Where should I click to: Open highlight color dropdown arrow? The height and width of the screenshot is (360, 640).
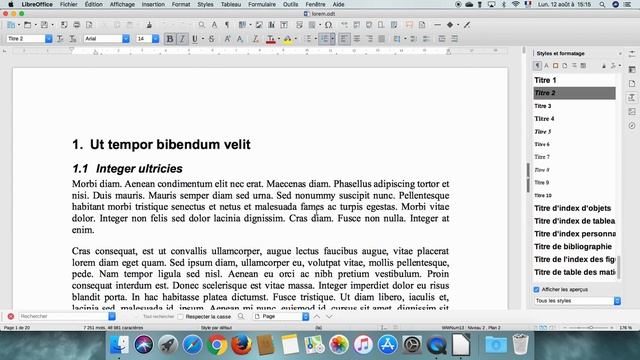pyautogui.click(x=296, y=39)
